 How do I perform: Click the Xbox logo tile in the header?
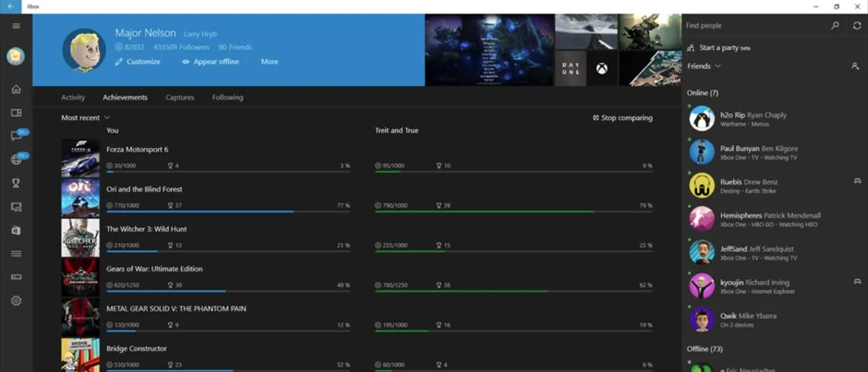point(602,69)
